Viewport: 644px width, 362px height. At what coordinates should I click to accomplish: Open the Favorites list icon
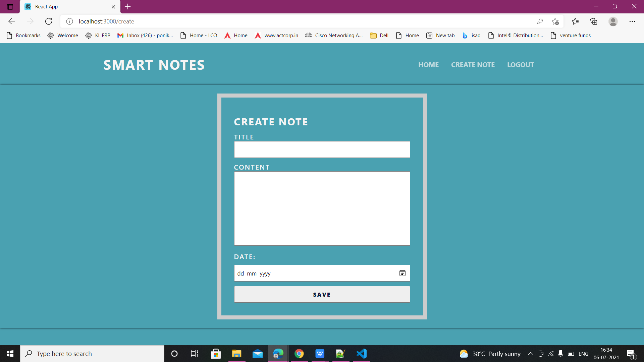tap(575, 21)
